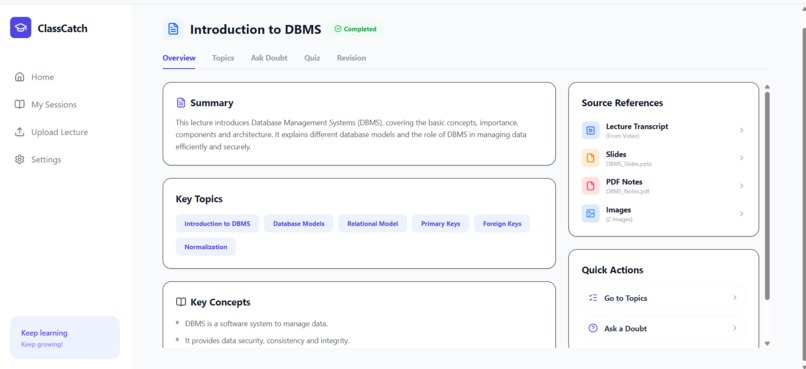Click the Go to Topics quick action
Image resolution: width=806 pixels, height=369 pixels.
[x=663, y=298]
